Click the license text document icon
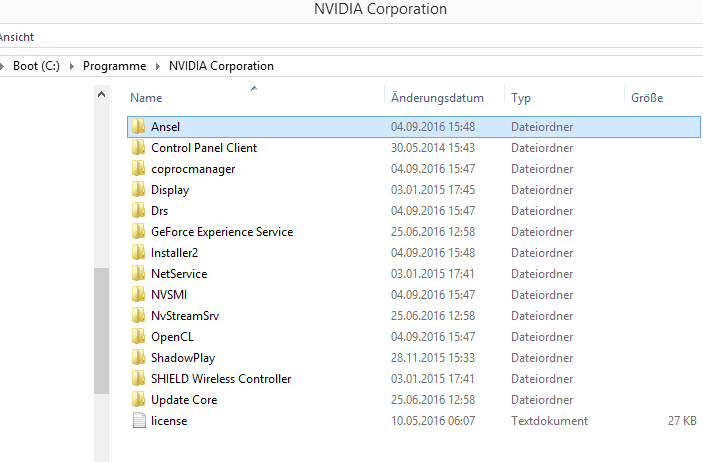The image size is (703, 462). pyautogui.click(x=139, y=421)
